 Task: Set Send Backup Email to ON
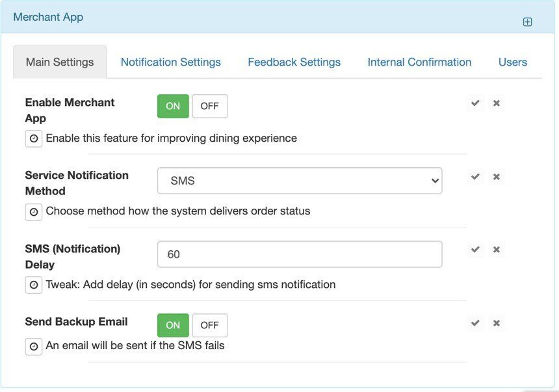coord(173,325)
